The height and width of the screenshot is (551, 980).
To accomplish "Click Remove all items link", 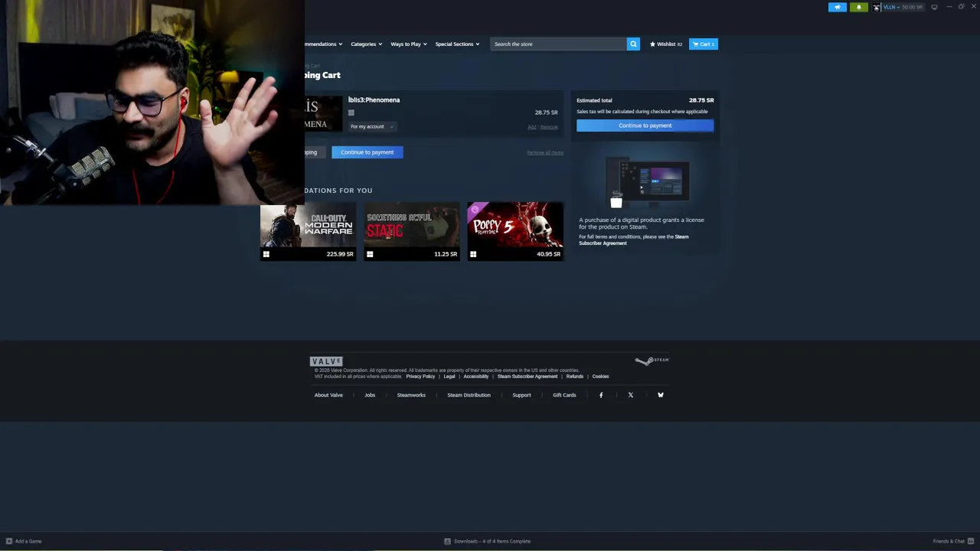I will [544, 152].
